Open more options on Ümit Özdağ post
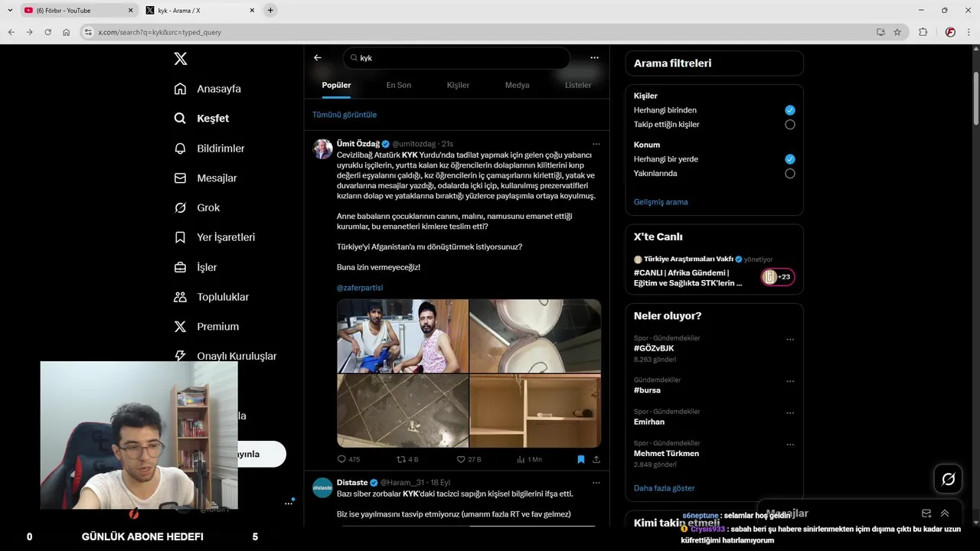Image resolution: width=980 pixels, height=551 pixels. click(596, 144)
